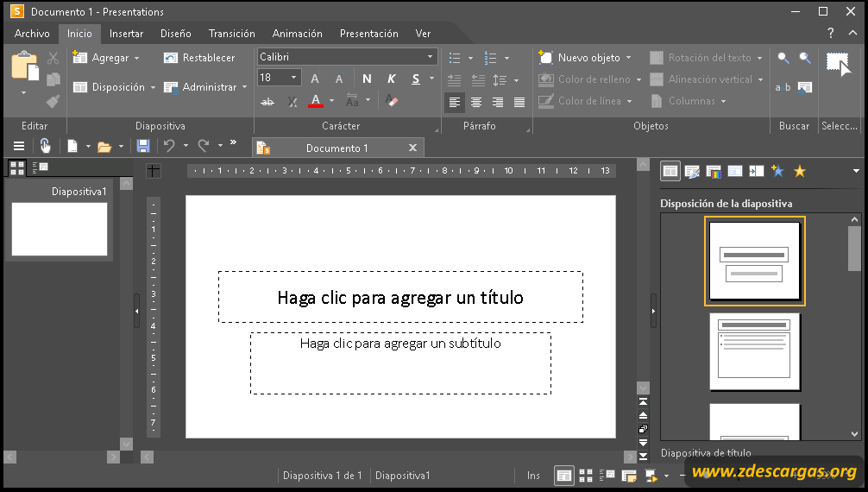Collapse the right sidebar with the handle arrow
Screen dimensions: 868x492
tap(653, 311)
